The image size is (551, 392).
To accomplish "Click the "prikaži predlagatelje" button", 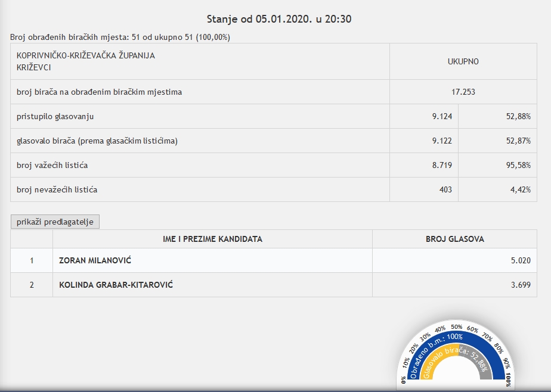I will (55, 222).
